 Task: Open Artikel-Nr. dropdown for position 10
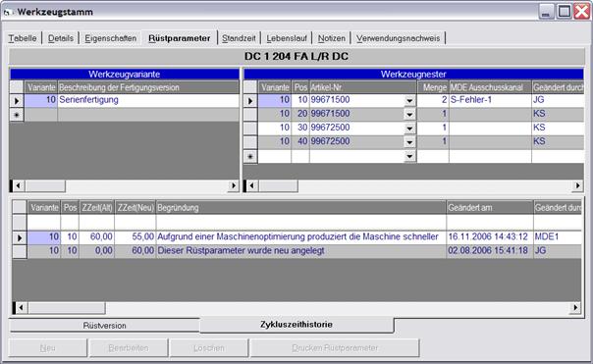tap(409, 100)
